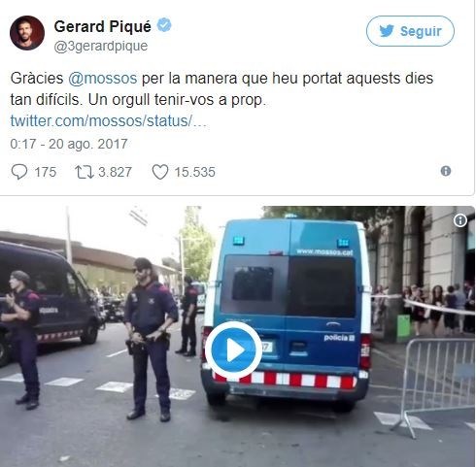Click the tweet info icon

click(x=446, y=171)
